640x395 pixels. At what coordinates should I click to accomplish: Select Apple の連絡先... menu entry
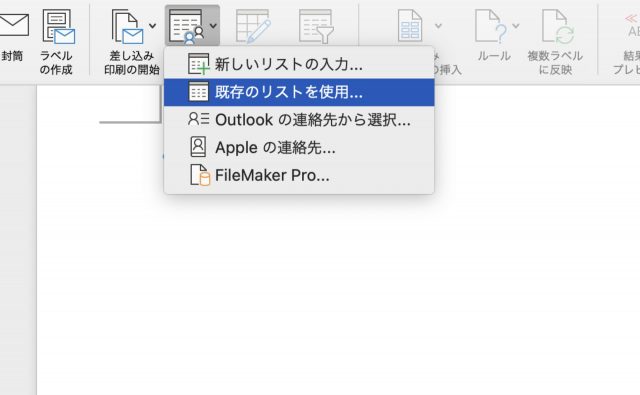click(x=299, y=147)
